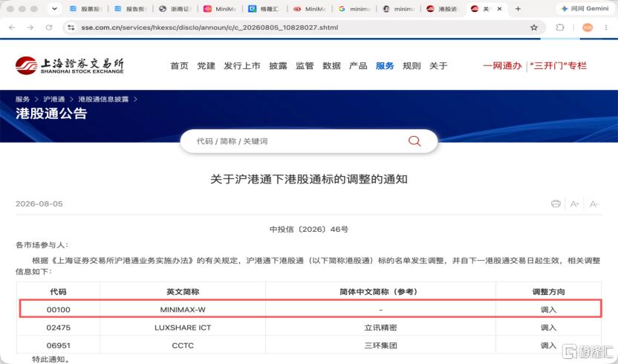Switch to the Google minima search tab

point(354,9)
